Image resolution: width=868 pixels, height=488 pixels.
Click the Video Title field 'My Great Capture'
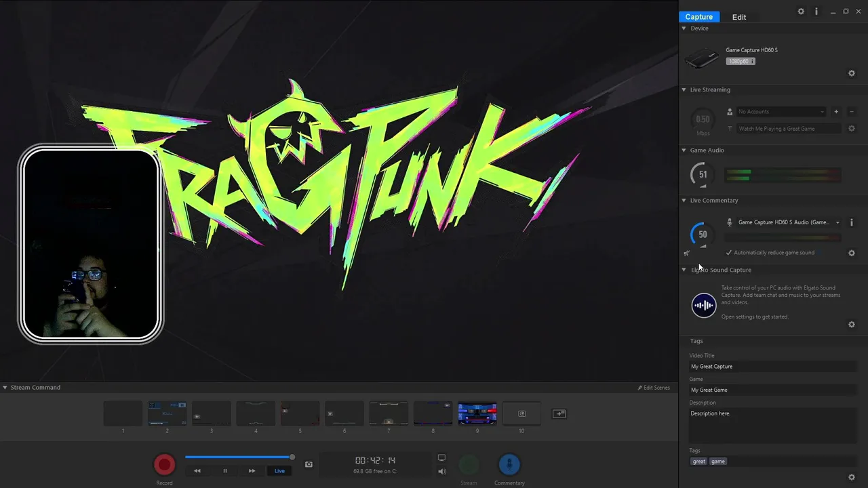[x=773, y=367]
